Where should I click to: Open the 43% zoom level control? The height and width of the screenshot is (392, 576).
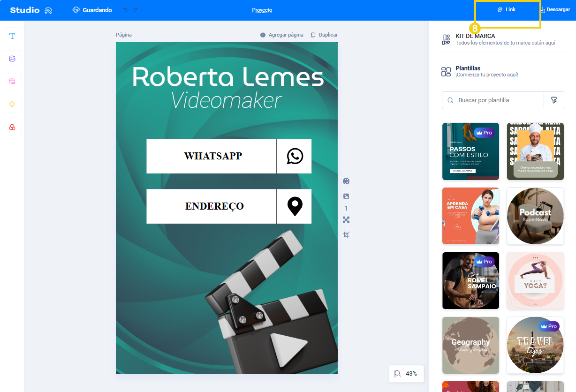[x=406, y=374]
